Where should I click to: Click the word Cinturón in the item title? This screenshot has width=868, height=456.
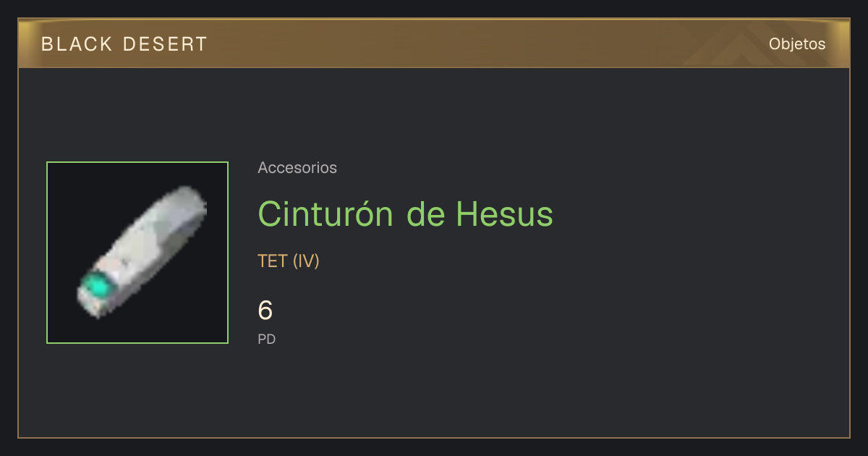[325, 214]
